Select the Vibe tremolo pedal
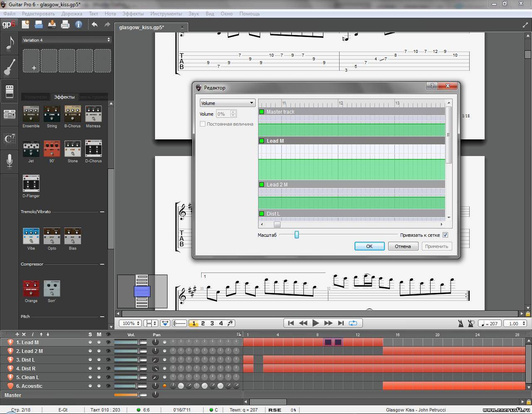Viewport: 532px width, 414px height. [x=31, y=236]
